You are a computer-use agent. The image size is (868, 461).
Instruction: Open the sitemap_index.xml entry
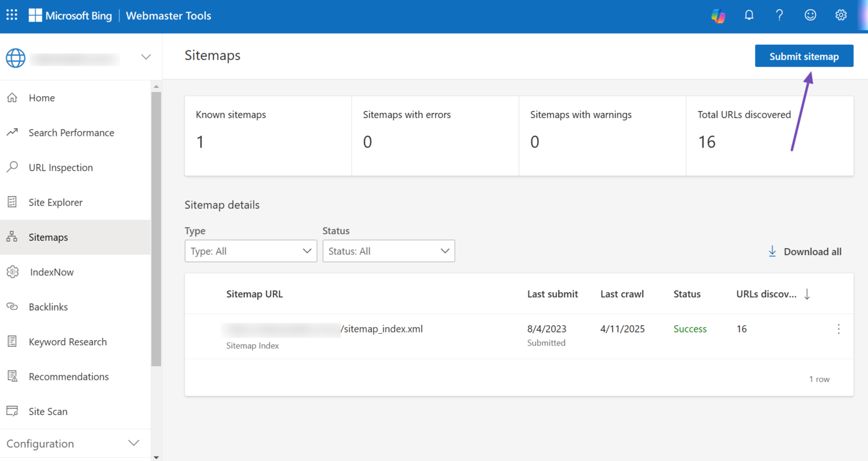pyautogui.click(x=381, y=329)
